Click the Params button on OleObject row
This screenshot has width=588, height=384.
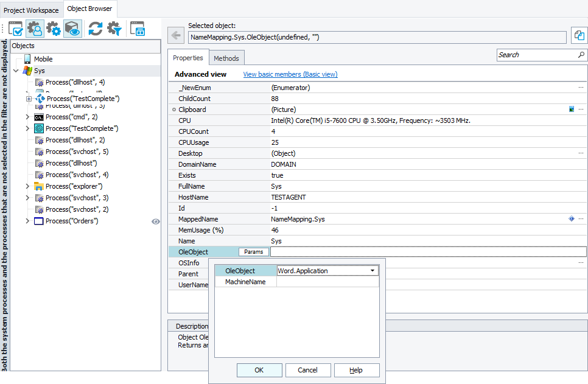click(253, 251)
